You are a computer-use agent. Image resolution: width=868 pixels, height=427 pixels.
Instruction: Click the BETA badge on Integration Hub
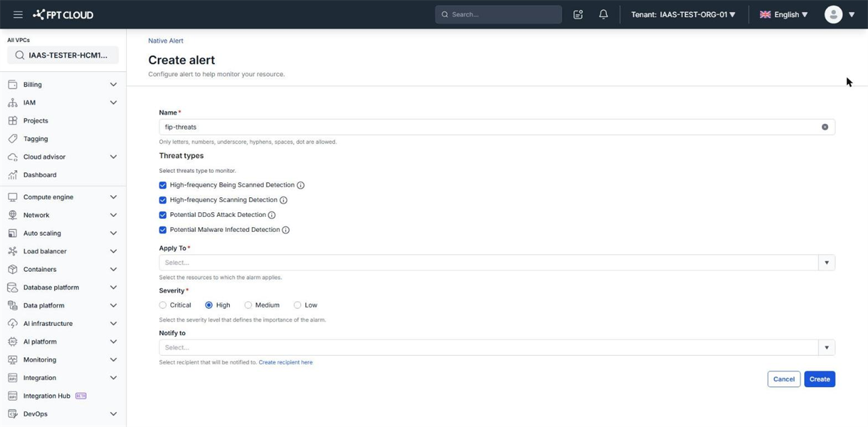[81, 396]
